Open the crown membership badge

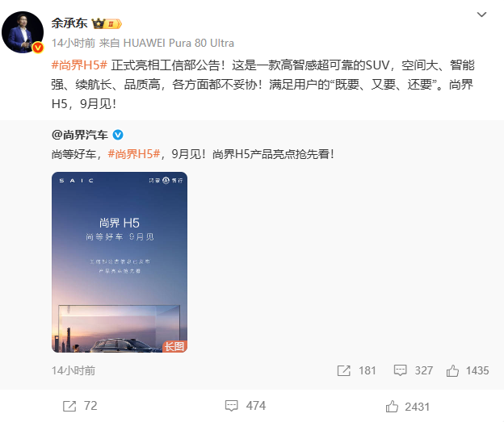coord(107,23)
